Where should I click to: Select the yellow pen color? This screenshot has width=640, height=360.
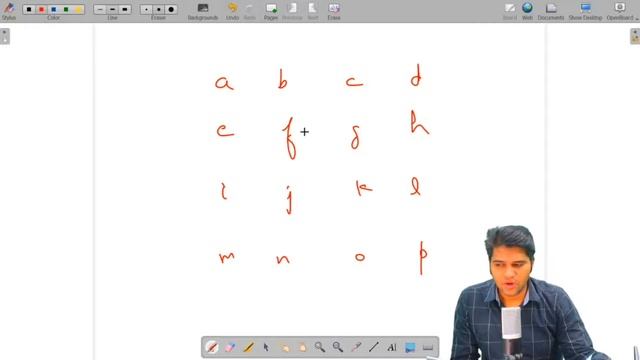[78, 9]
